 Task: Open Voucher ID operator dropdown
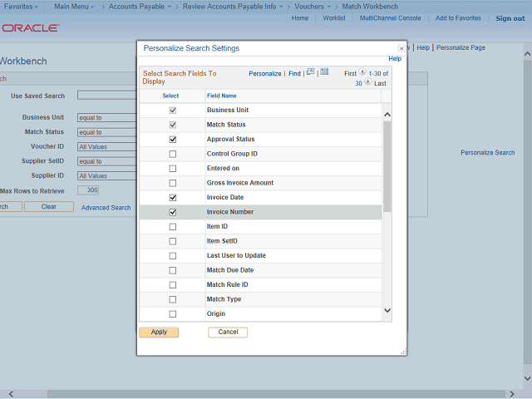click(106, 147)
